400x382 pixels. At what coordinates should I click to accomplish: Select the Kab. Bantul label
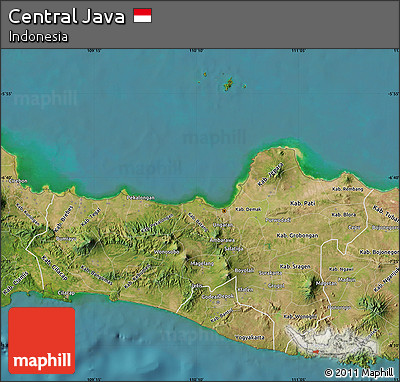click(222, 315)
